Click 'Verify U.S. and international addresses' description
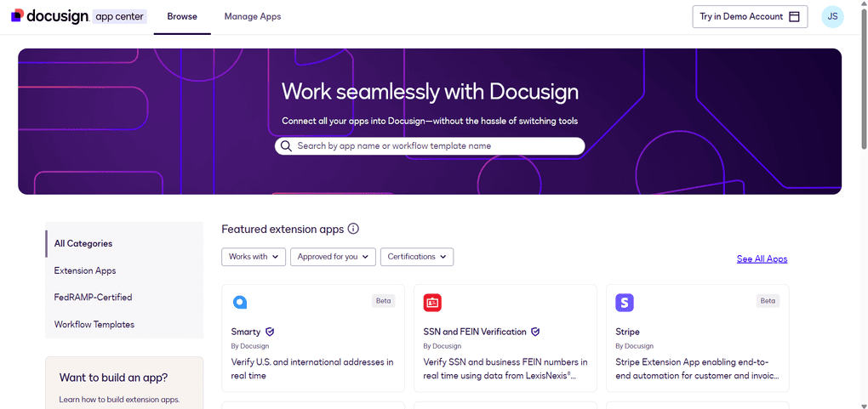This screenshot has height=409, width=868. (x=312, y=368)
